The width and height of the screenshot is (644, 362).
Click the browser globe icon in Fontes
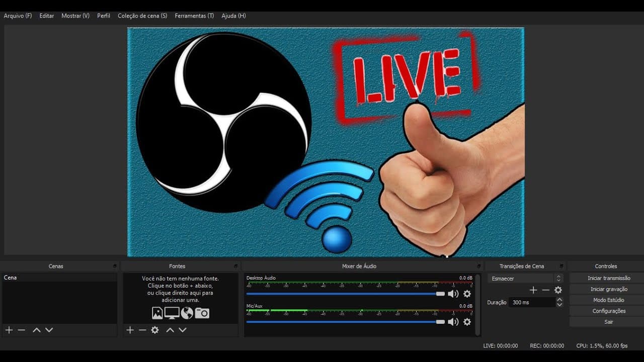click(x=187, y=313)
